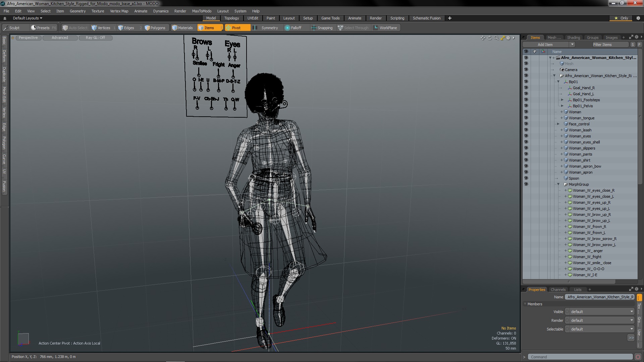Toggle visibility of Woman_pants
This screenshot has height=362, width=644.
[x=526, y=154]
